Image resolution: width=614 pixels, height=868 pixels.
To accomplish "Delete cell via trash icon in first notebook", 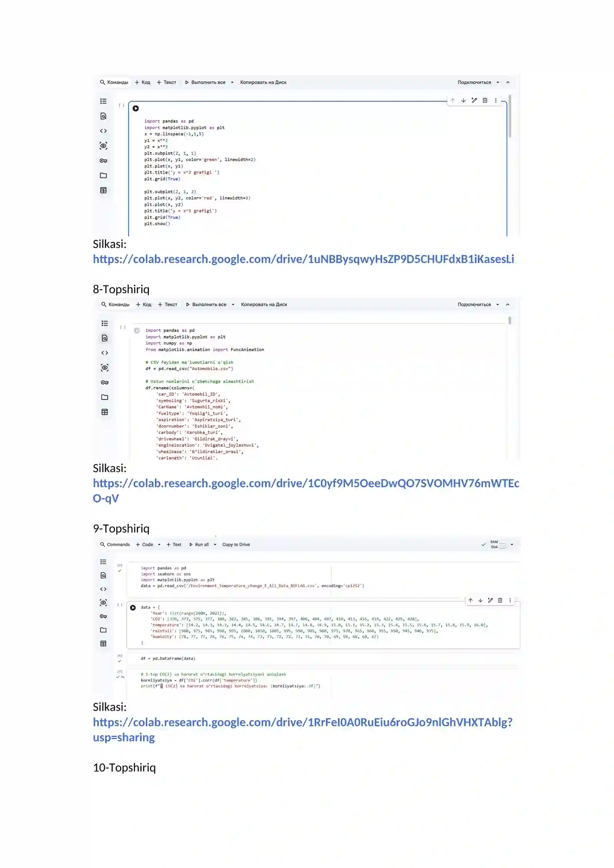I will click(485, 101).
